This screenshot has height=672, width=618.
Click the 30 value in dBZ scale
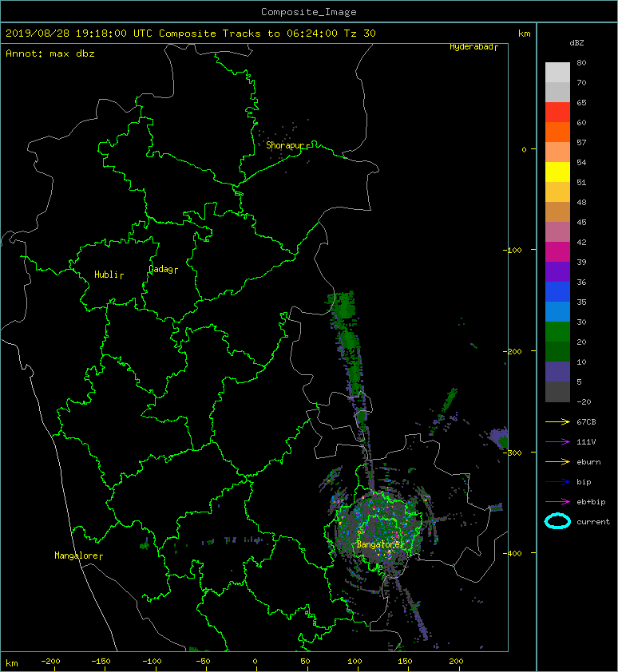pos(581,322)
